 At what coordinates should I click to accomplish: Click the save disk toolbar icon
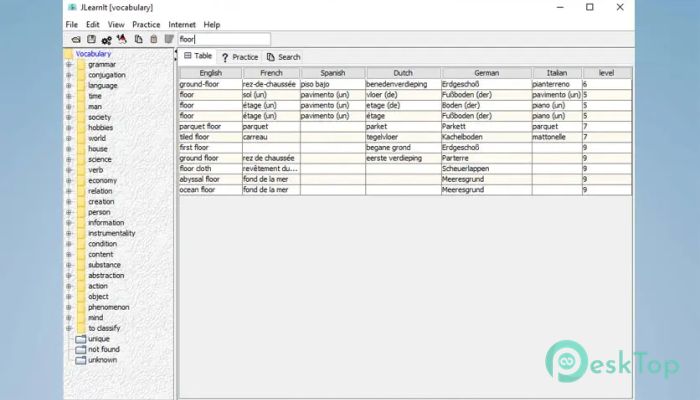point(92,39)
